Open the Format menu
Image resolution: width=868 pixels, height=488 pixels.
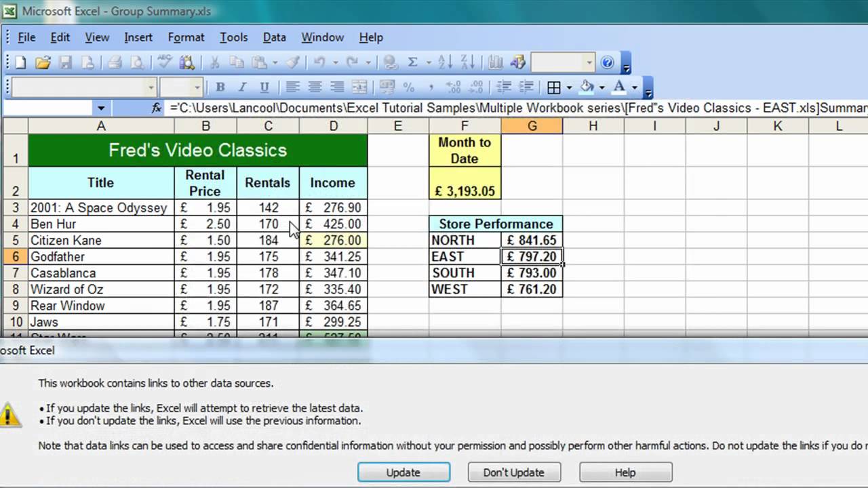[186, 37]
